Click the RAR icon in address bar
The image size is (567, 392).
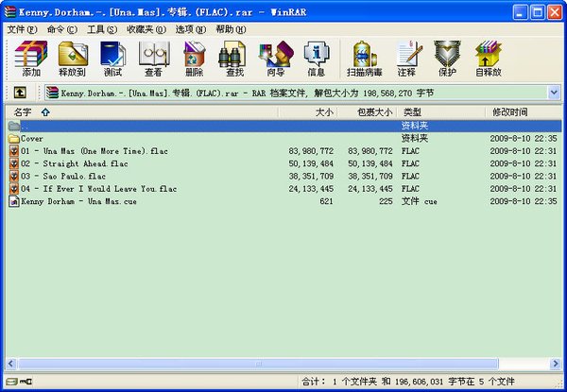[x=52, y=93]
